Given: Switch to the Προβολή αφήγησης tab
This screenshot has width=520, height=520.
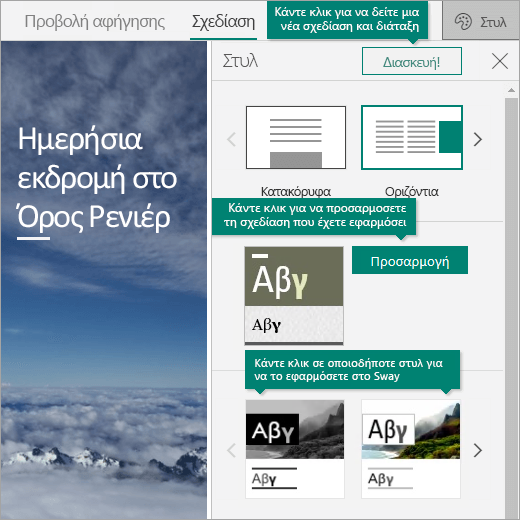Looking at the screenshot, I should pyautogui.click(x=95, y=22).
